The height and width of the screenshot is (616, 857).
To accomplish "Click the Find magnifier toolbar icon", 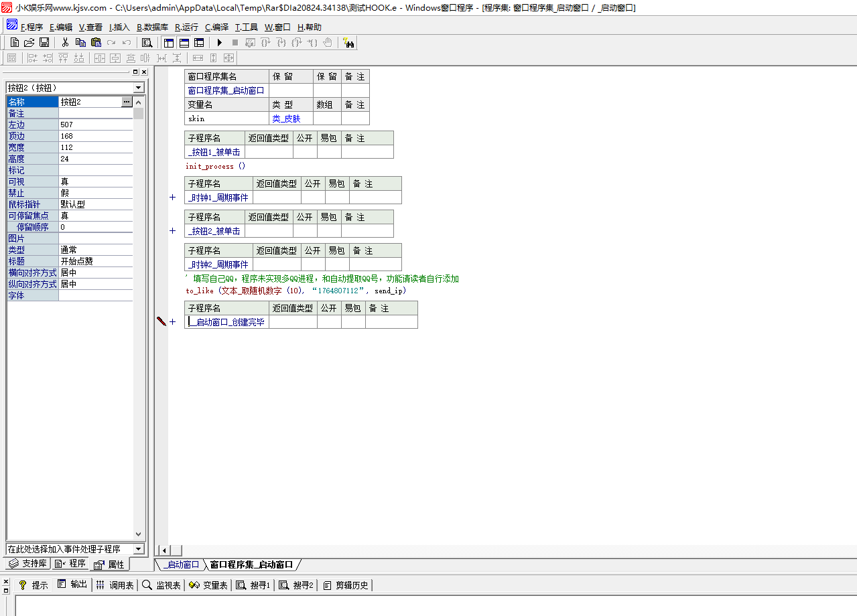I will 147,42.
